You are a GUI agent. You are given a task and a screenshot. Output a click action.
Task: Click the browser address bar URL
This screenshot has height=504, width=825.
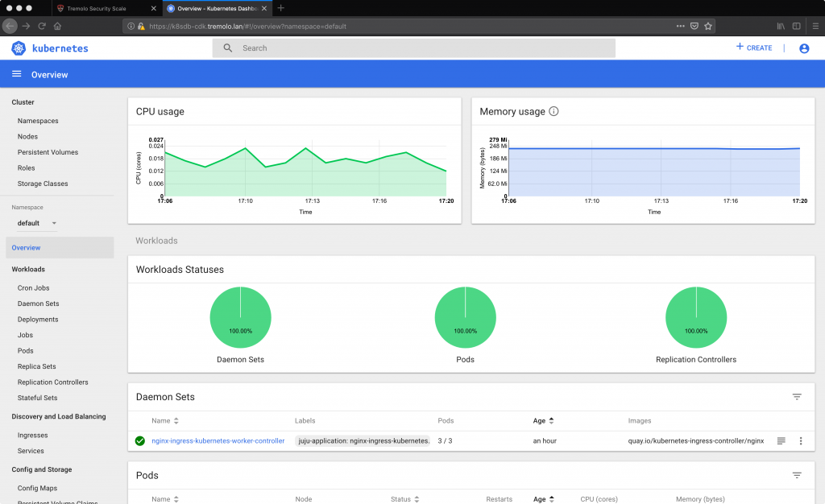pyautogui.click(x=247, y=27)
